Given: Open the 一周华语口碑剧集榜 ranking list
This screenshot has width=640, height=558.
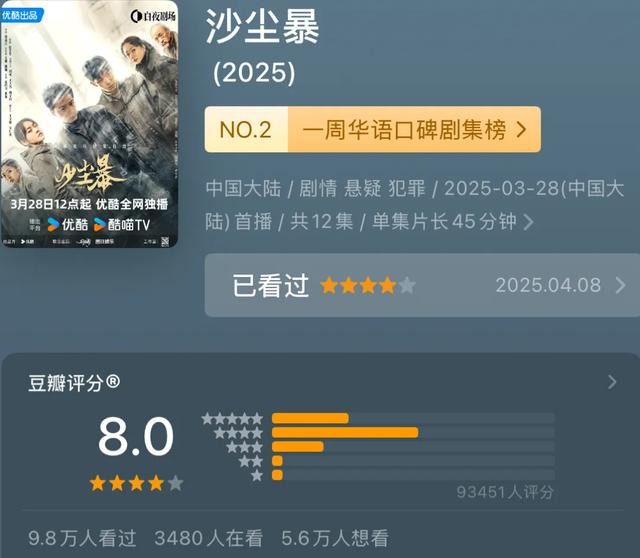Looking at the screenshot, I should point(404,130).
